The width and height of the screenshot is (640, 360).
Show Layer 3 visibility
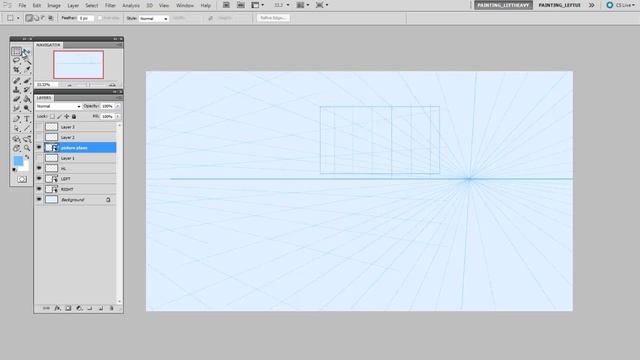pos(39,127)
